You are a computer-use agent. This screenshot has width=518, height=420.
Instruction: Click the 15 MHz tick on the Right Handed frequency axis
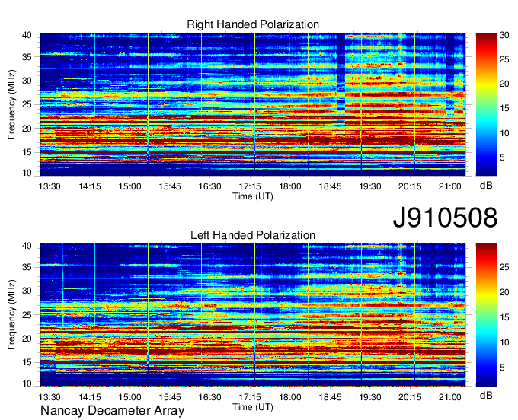point(27,152)
